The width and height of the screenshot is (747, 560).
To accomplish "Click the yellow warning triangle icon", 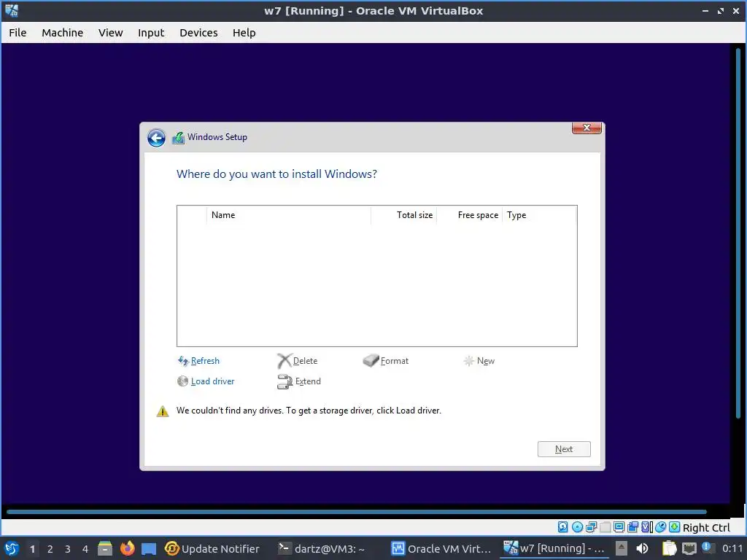I will [x=163, y=411].
